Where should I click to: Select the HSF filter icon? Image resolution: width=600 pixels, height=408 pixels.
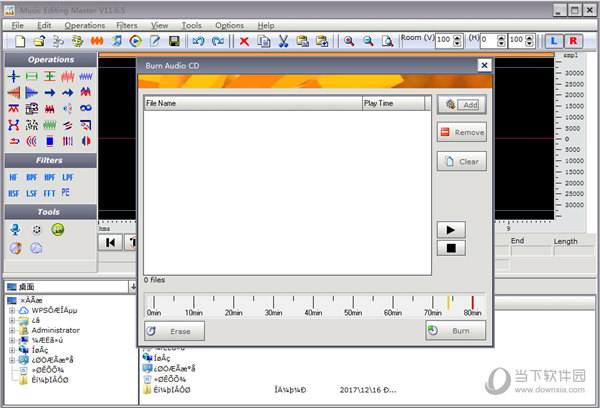13,194
